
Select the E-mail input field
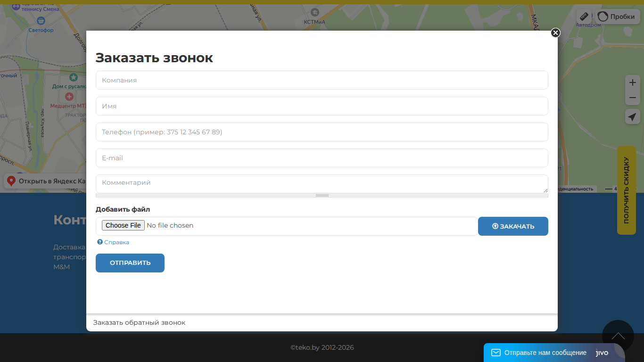pos(322,158)
